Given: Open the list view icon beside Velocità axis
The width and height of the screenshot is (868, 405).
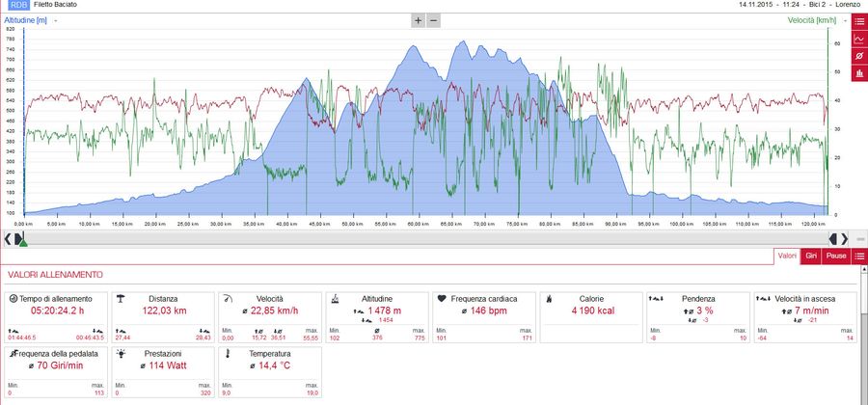Looking at the screenshot, I should [859, 21].
